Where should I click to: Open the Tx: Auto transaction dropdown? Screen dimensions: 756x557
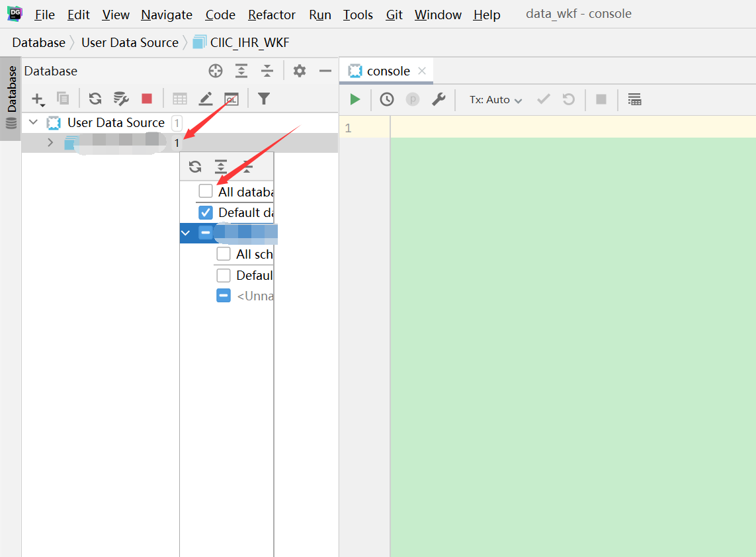[x=495, y=100]
